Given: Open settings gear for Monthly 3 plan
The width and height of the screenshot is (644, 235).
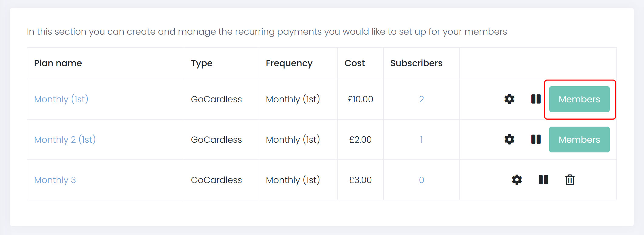Looking at the screenshot, I should [517, 180].
